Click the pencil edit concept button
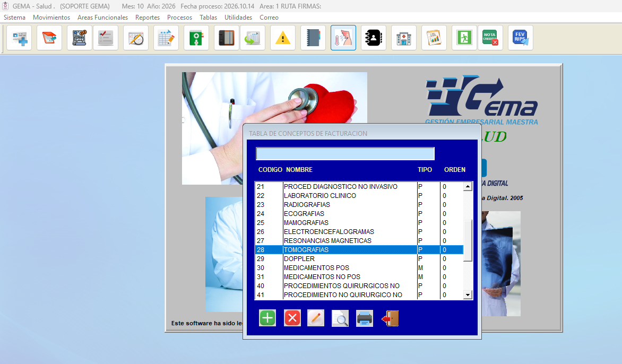This screenshot has width=622, height=364. click(x=316, y=318)
